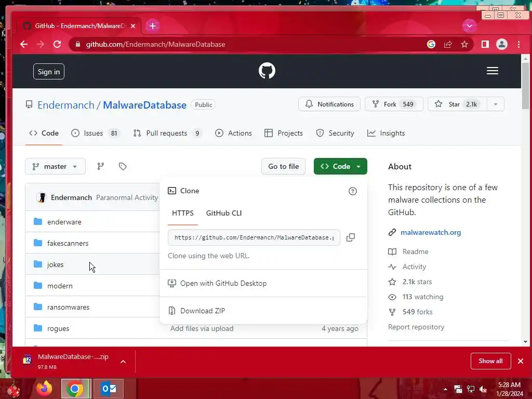Open clone help question mark icon
Viewport: 532px width, 399px height.
(353, 191)
